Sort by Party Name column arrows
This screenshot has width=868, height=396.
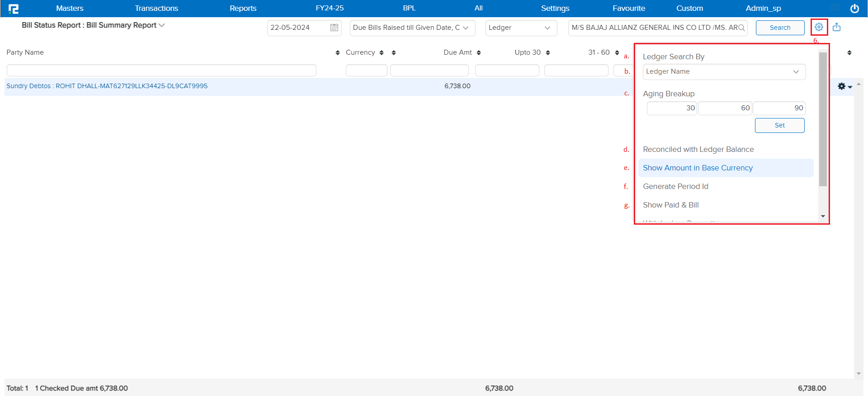338,53
